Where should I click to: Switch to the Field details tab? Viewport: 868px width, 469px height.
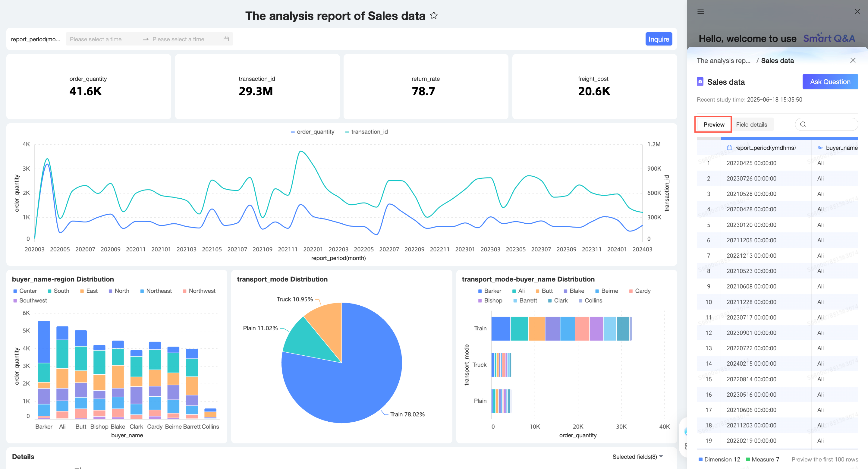[751, 124]
